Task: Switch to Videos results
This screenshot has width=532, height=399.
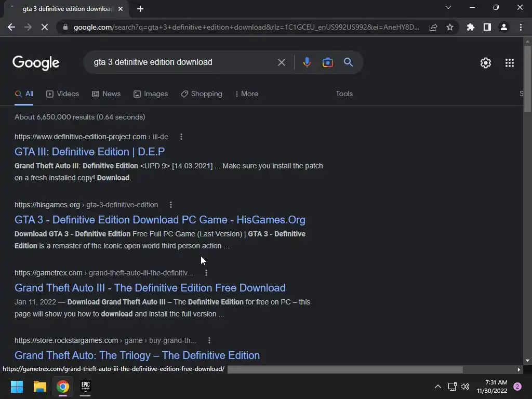Action: pyautogui.click(x=63, y=94)
